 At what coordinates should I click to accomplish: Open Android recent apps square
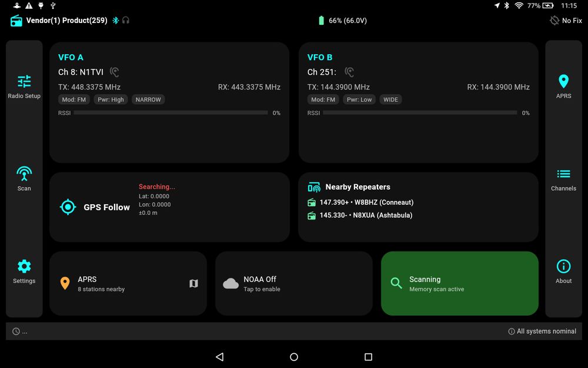(x=368, y=357)
